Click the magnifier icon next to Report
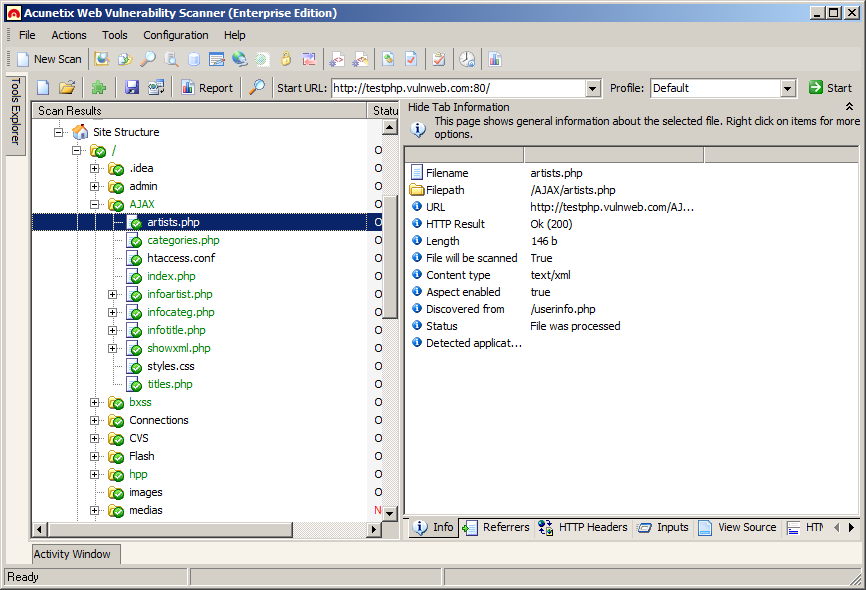The image size is (866, 590). tap(257, 88)
